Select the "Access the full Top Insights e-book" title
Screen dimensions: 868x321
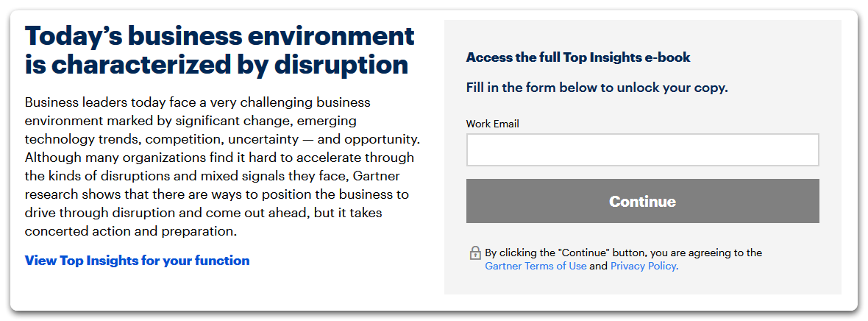tap(578, 57)
